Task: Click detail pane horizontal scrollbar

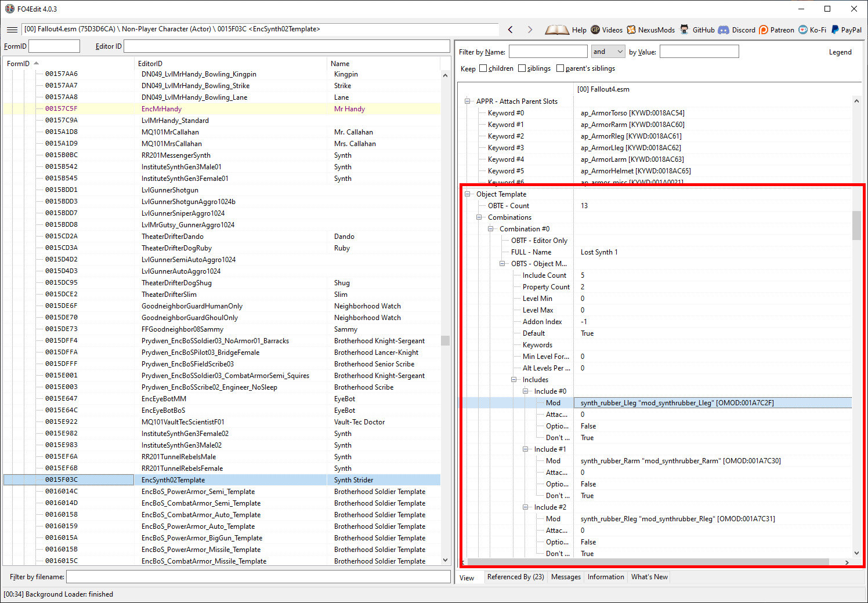Action: pyautogui.click(x=648, y=562)
